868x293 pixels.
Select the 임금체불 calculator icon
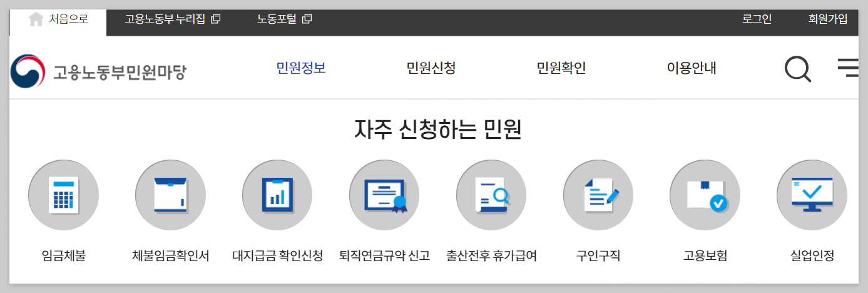coord(63,195)
